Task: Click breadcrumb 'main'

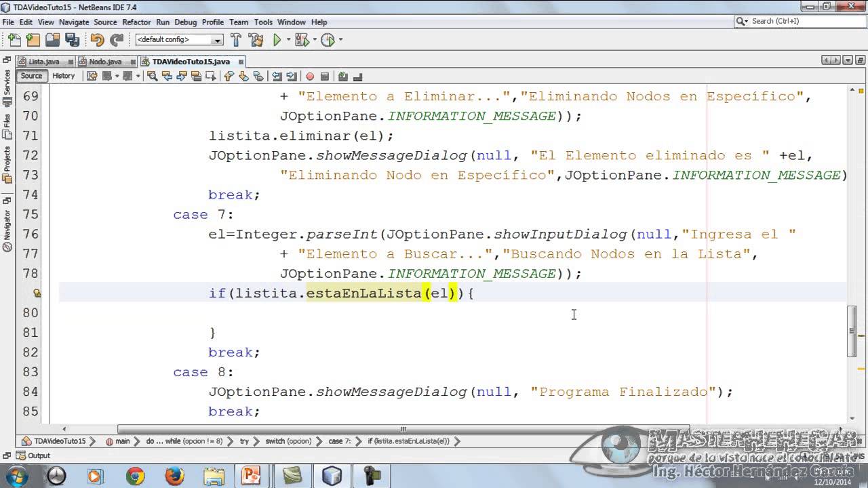Action: [x=122, y=441]
